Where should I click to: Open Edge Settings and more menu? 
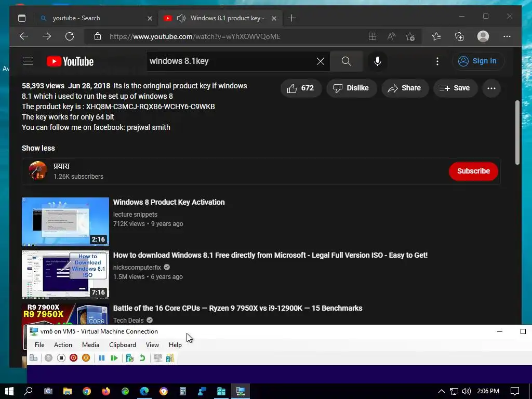coord(507,36)
